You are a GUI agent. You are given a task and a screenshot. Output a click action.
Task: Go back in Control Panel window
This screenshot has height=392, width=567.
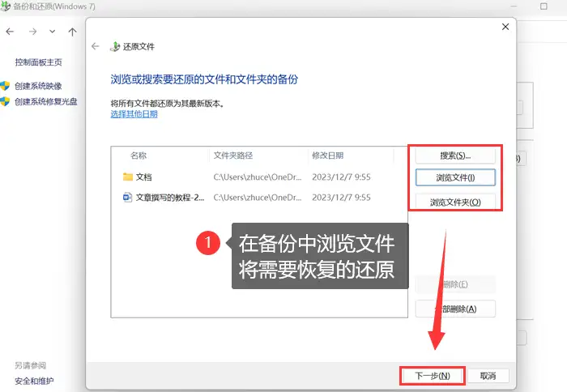tap(10, 32)
